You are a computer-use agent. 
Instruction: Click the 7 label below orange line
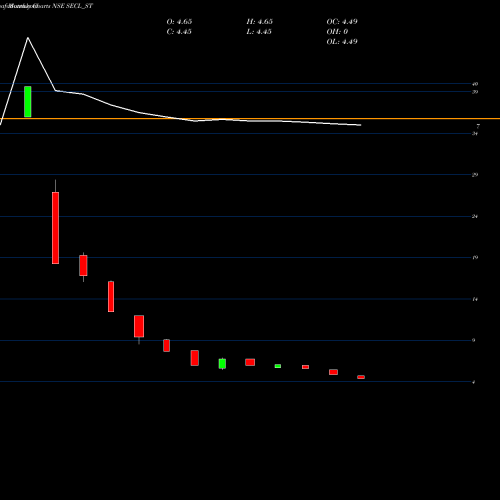pos(478,126)
